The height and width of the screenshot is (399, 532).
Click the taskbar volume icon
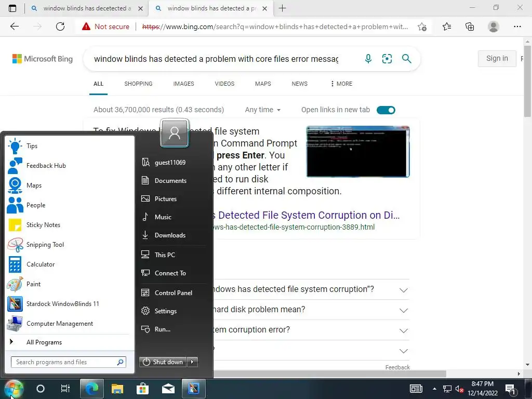pos(460,389)
